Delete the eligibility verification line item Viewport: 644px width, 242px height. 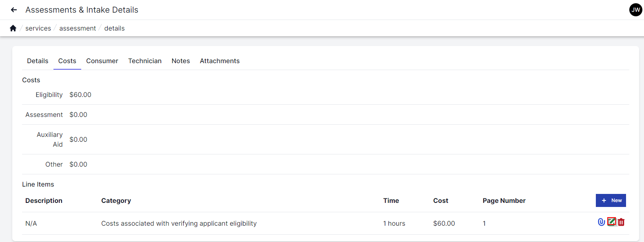[621, 222]
